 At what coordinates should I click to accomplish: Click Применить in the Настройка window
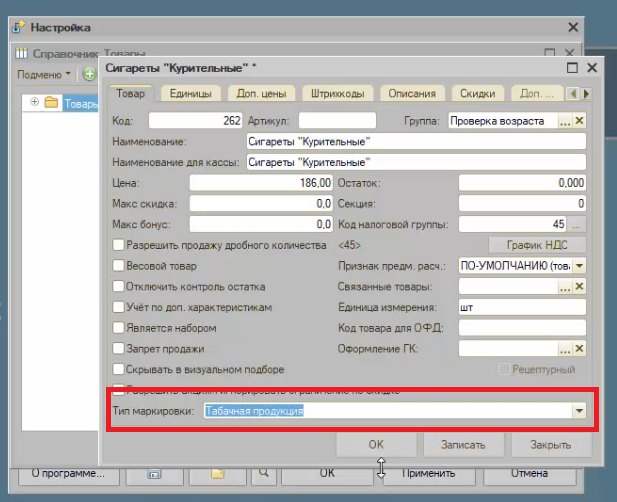429,474
